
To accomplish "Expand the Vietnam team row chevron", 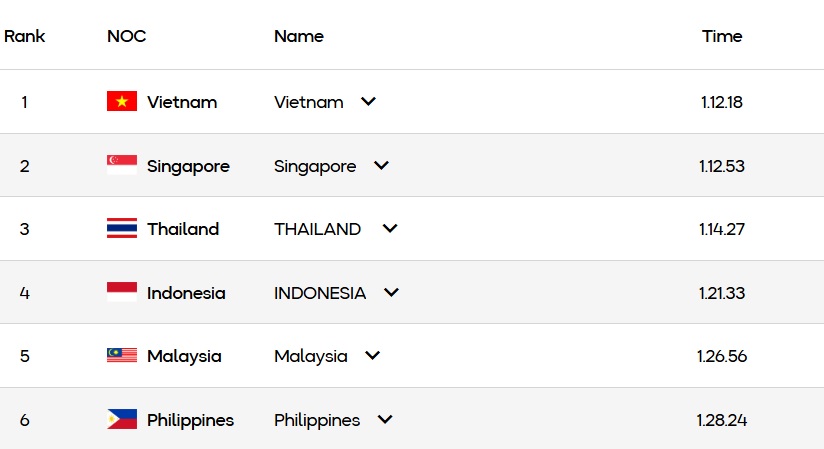I will click(368, 102).
